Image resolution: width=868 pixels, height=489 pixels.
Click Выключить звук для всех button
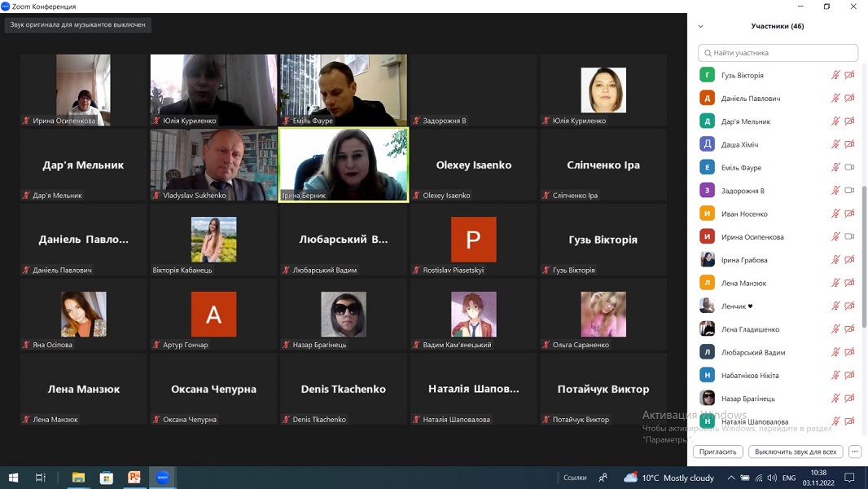click(795, 452)
